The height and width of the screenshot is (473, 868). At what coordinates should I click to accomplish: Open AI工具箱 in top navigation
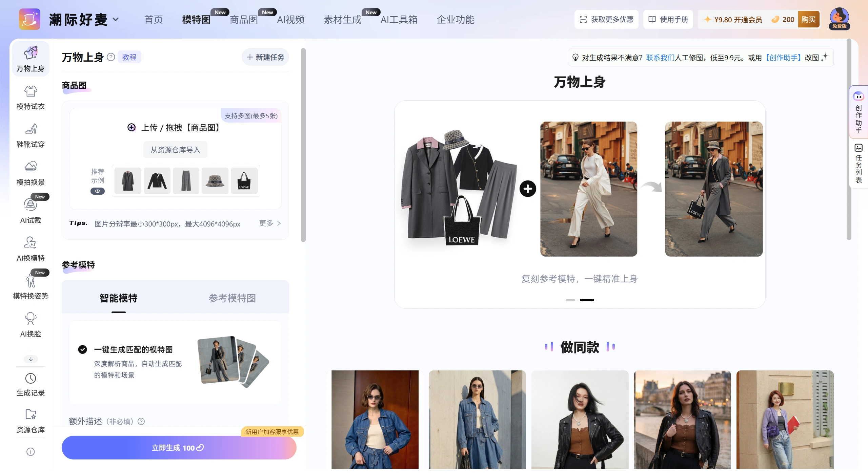[399, 20]
